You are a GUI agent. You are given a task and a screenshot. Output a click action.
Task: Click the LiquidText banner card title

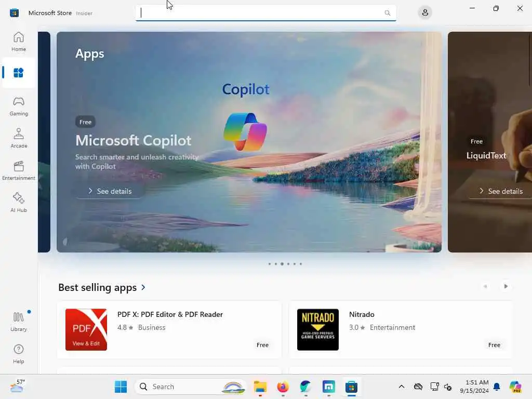(x=486, y=155)
